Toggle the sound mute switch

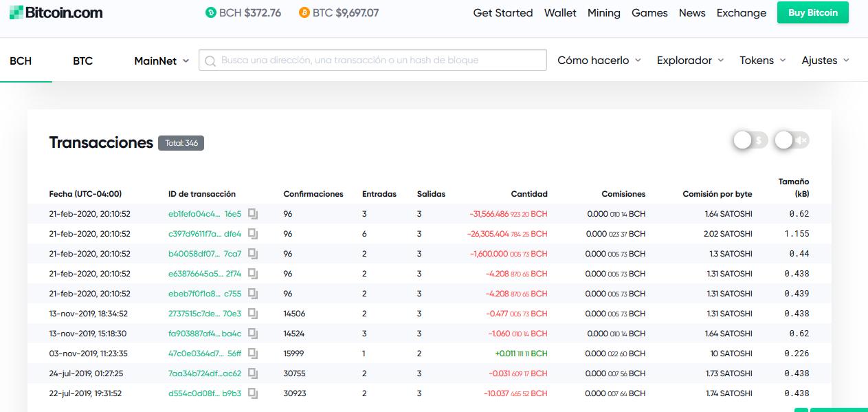[792, 140]
